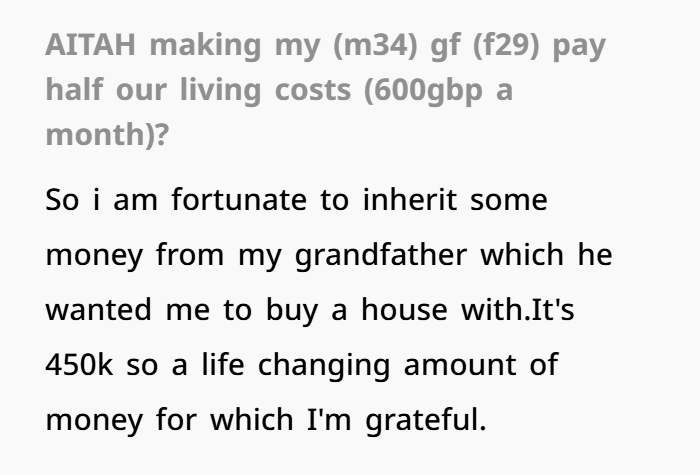Click the word "half" in the title
This screenshot has height=475, width=700.
pos(72,90)
